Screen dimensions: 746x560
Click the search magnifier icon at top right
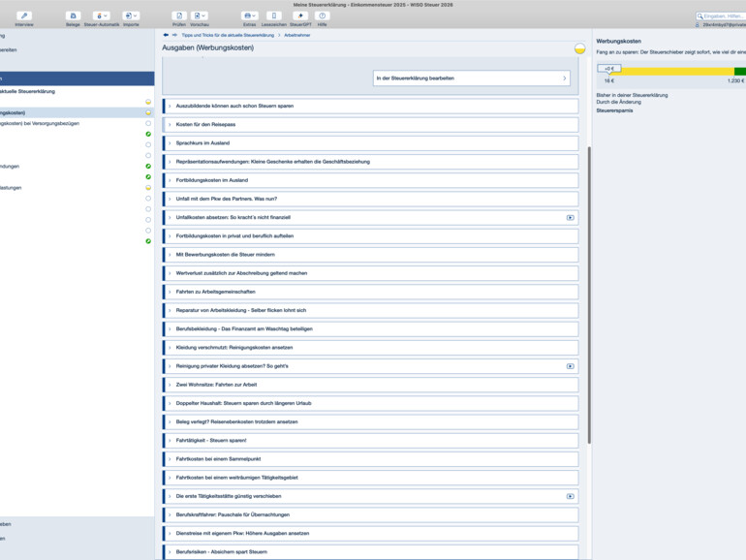click(x=699, y=16)
